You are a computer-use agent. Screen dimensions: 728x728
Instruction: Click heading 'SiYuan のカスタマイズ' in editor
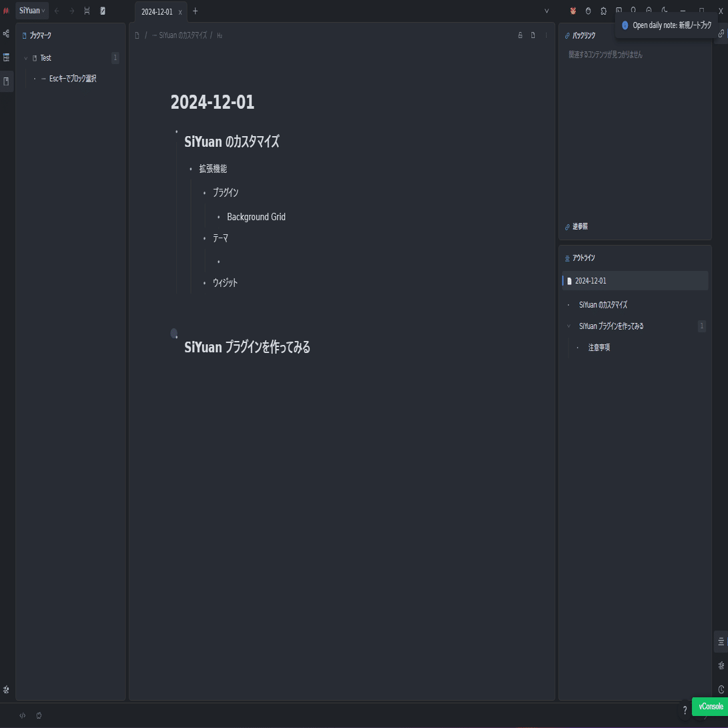point(232,141)
